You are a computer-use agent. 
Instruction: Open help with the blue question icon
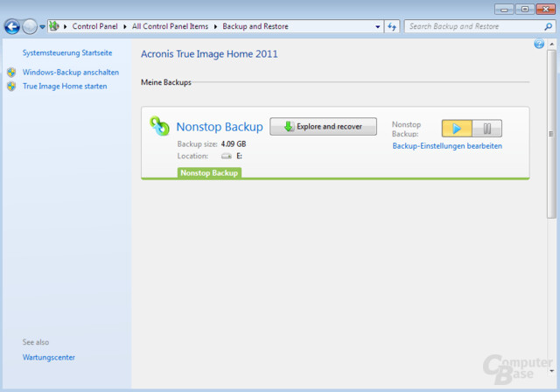coord(539,44)
